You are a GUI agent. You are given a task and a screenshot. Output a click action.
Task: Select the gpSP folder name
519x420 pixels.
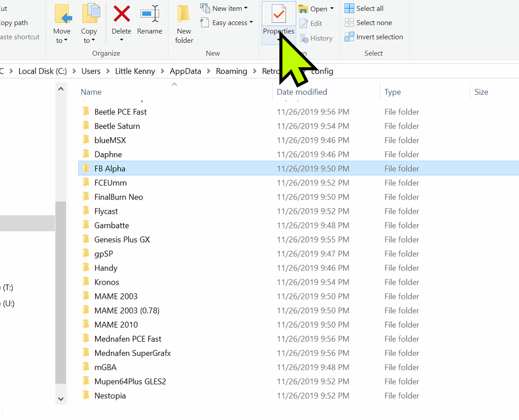[x=104, y=254]
